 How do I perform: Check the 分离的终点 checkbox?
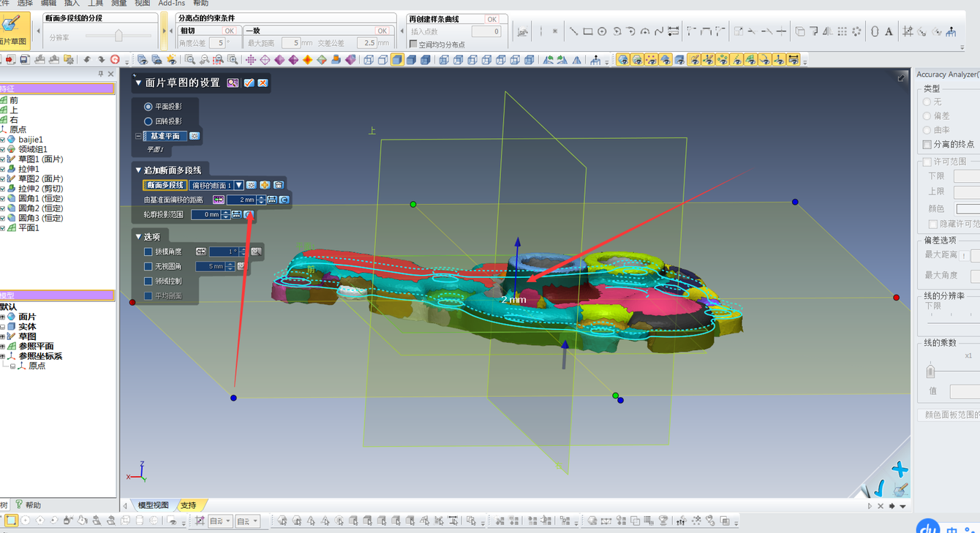(927, 144)
